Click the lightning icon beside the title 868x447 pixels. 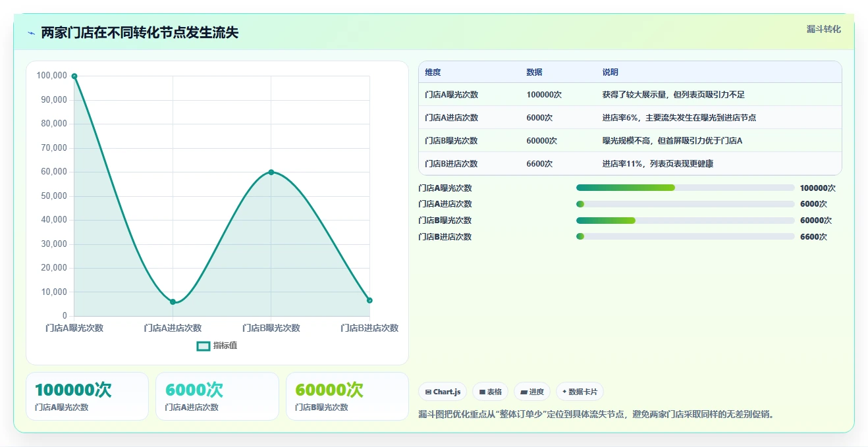(x=31, y=33)
